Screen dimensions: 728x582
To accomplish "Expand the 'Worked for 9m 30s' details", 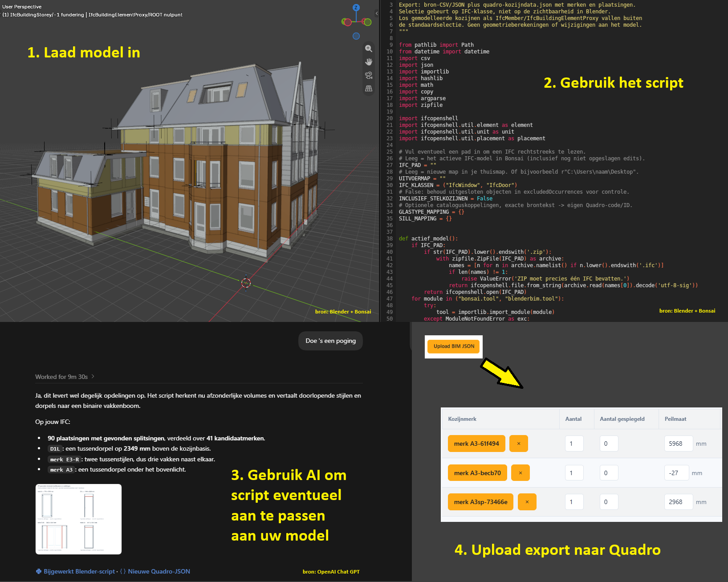I will (65, 377).
